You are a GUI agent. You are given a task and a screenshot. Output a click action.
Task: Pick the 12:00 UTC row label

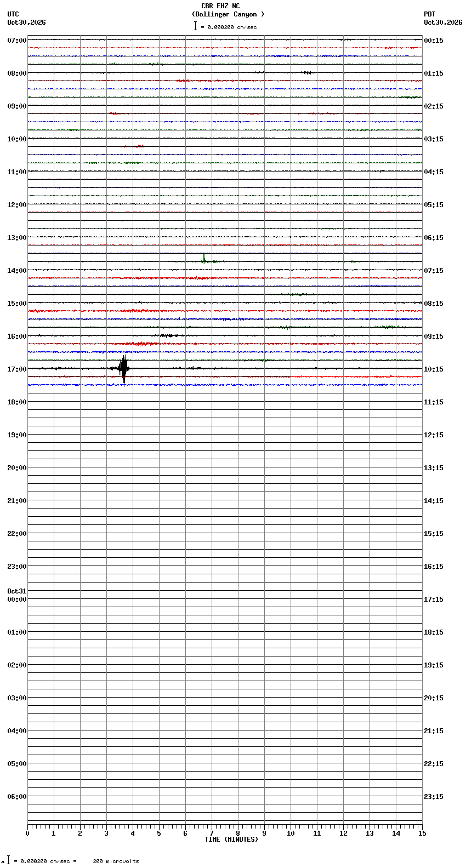[17, 205]
